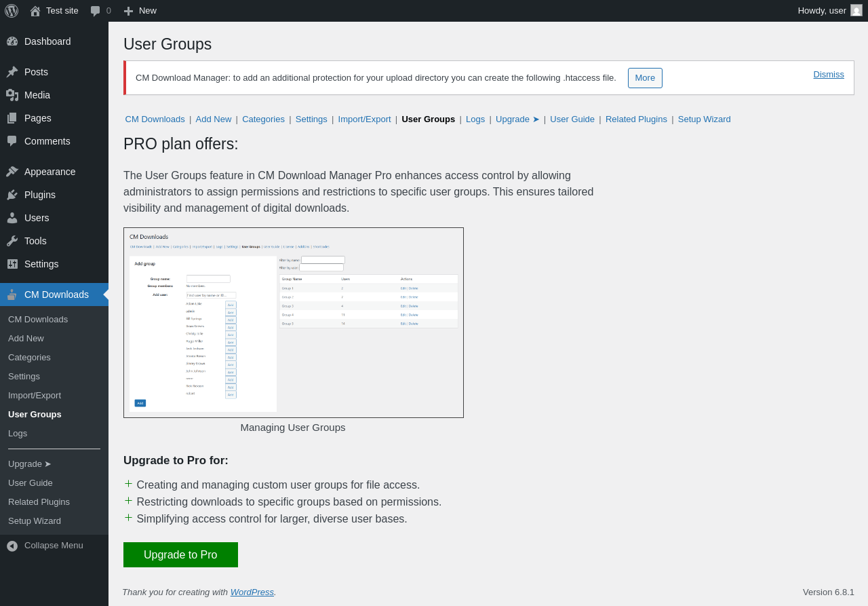This screenshot has width=868, height=606.
Task: Collapse the admin sidebar menu
Action: pyautogui.click(x=54, y=546)
